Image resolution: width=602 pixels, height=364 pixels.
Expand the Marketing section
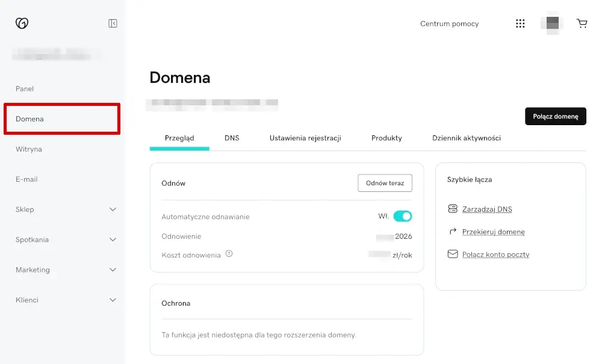click(112, 270)
